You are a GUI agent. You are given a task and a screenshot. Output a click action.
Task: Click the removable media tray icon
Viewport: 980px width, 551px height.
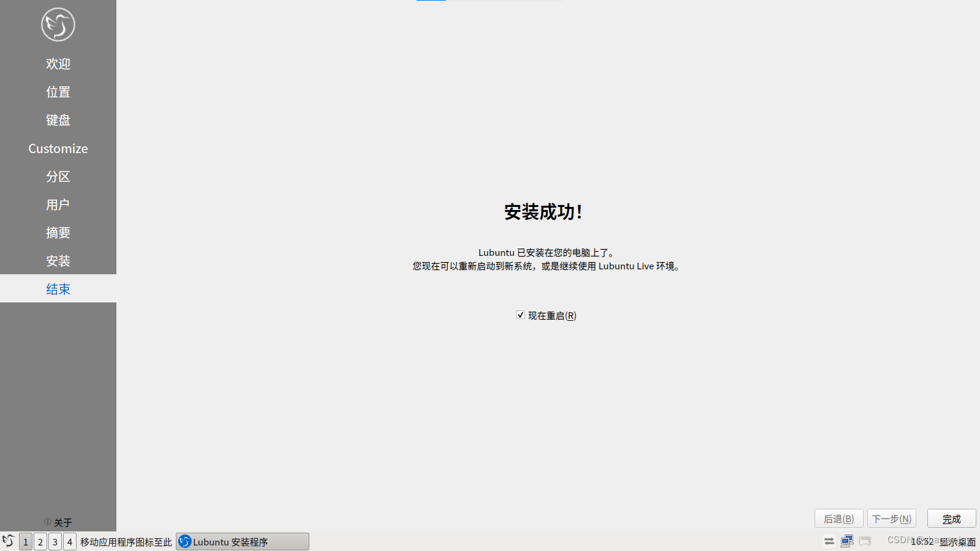[865, 541]
